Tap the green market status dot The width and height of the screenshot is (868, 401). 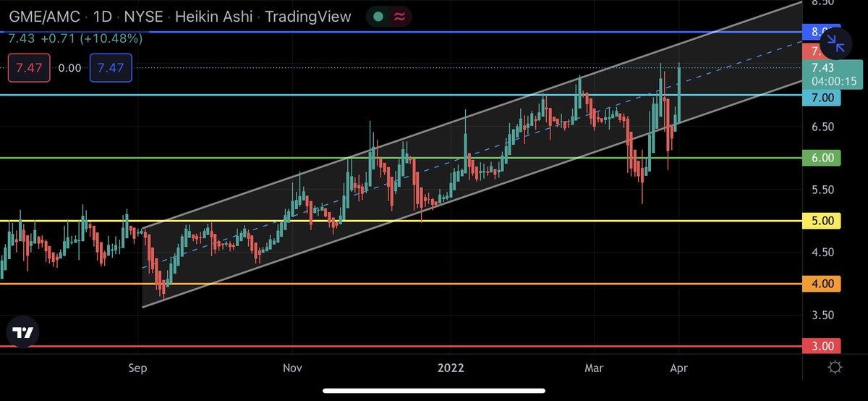[378, 17]
